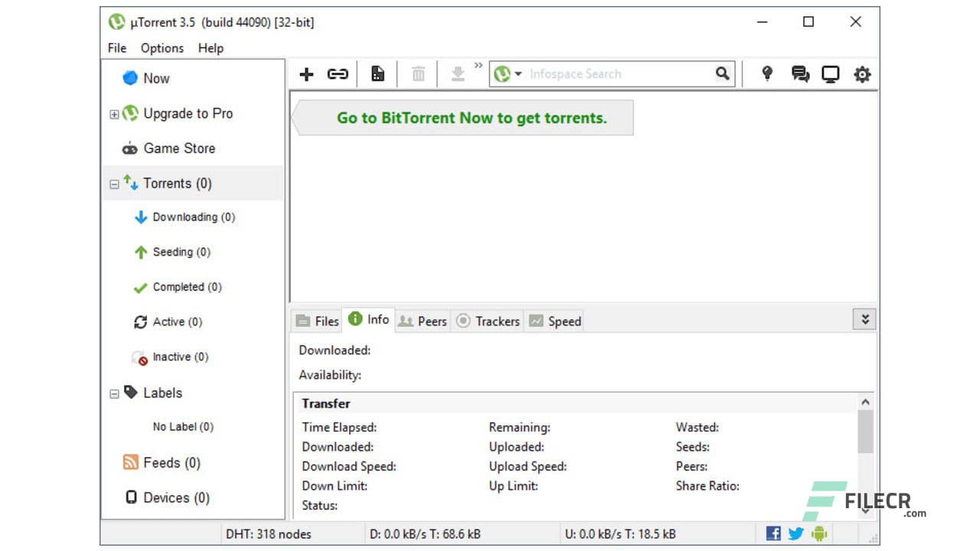Open the Options menu

162,47
